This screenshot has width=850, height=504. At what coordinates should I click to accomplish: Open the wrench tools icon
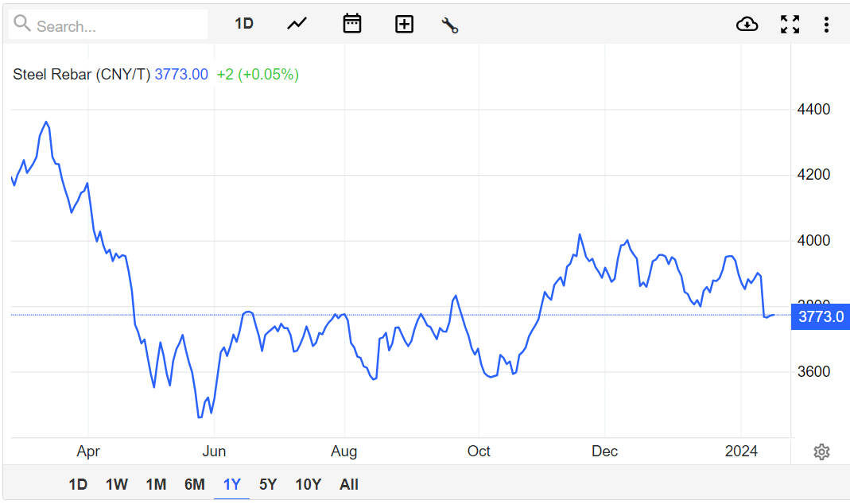pyautogui.click(x=450, y=25)
